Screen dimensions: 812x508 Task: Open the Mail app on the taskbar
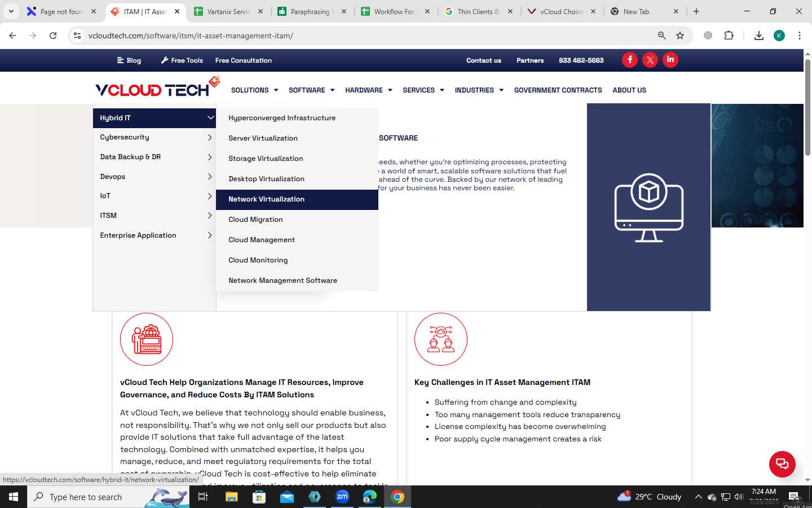286,497
